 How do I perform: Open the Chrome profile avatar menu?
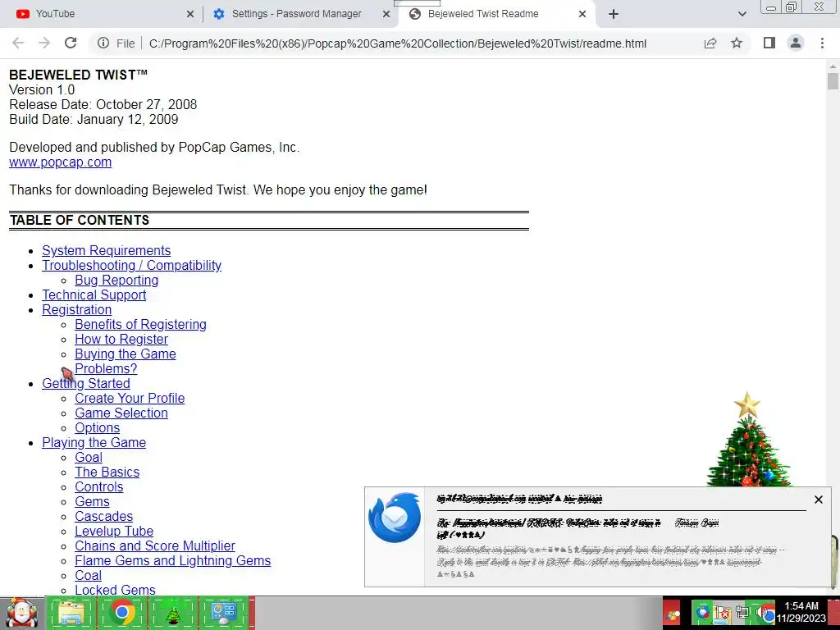(x=796, y=43)
